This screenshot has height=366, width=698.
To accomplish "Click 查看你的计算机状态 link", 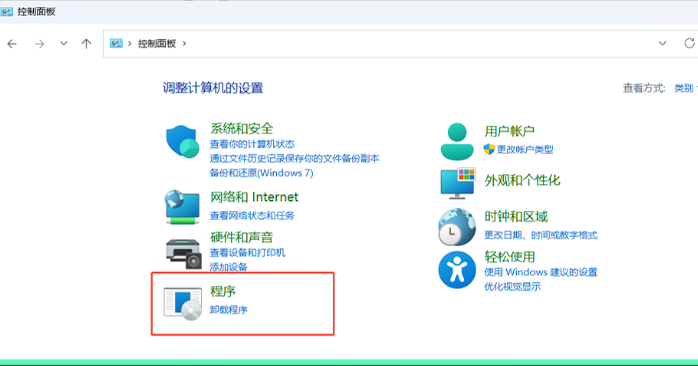I will coord(252,144).
